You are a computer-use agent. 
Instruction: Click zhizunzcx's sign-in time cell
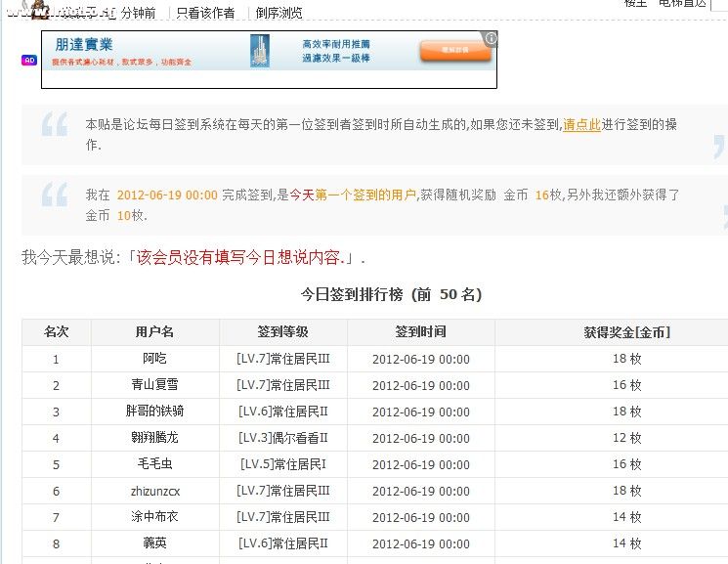420,491
